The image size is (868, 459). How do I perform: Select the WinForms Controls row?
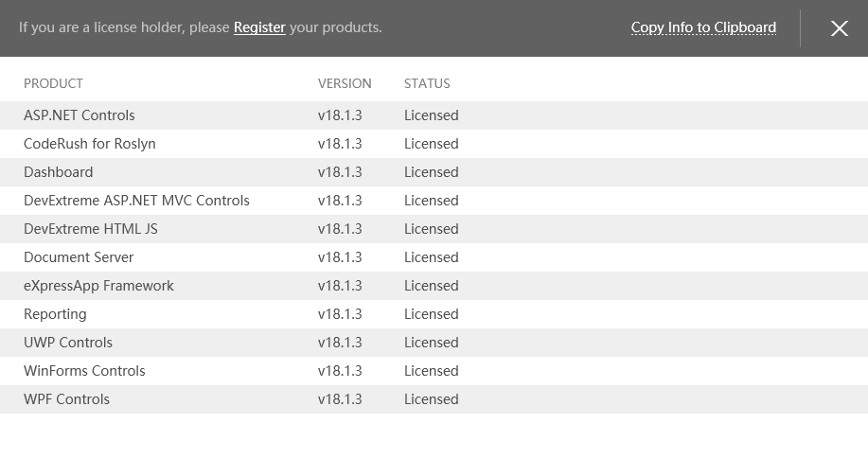coord(84,371)
